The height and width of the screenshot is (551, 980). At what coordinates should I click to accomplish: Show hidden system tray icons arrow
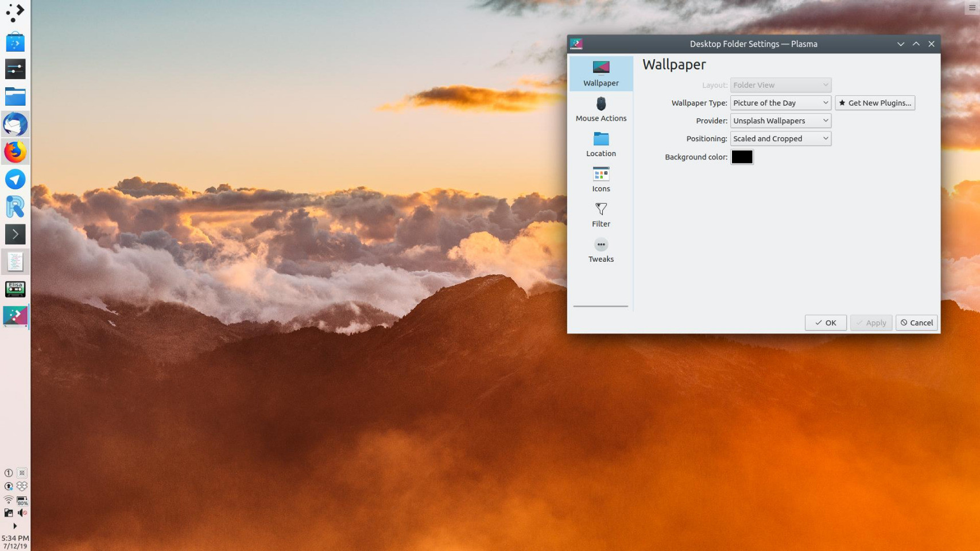point(15,526)
